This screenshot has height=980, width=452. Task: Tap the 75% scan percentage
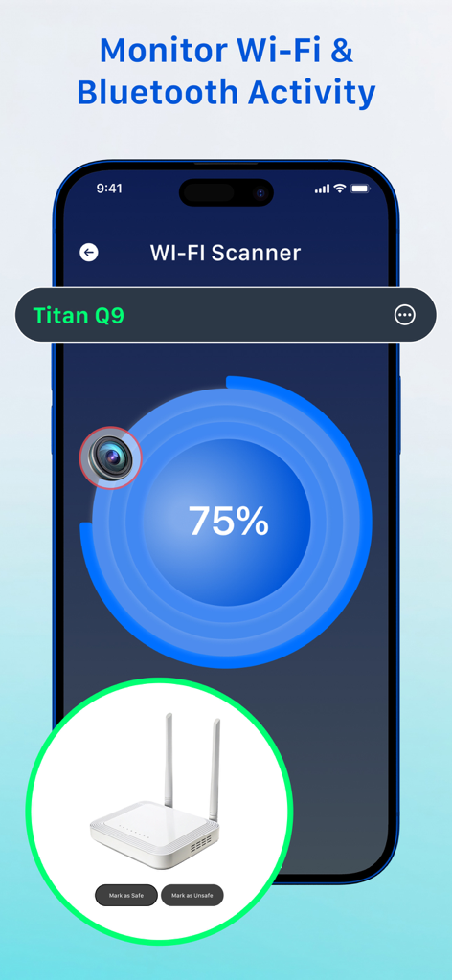click(x=228, y=522)
